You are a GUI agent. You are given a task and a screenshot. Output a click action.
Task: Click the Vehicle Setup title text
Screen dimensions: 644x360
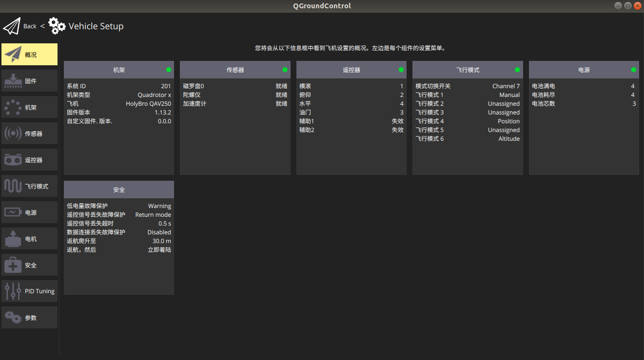pyautogui.click(x=96, y=26)
